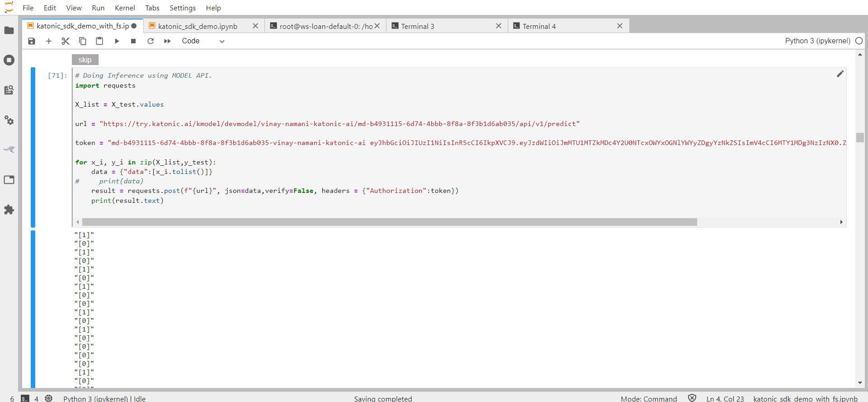
Task: Click the code cell's scroll right arrow
Action: [841, 222]
